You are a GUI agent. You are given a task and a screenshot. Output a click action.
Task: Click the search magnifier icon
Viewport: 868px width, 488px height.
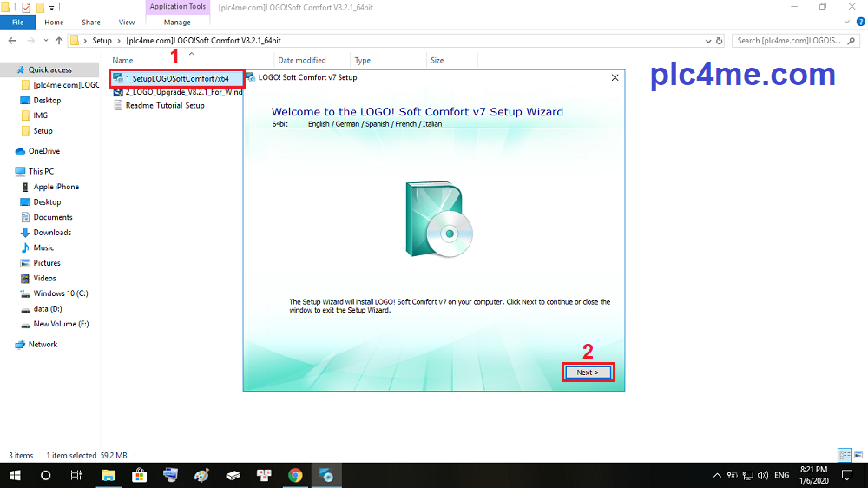[852, 41]
